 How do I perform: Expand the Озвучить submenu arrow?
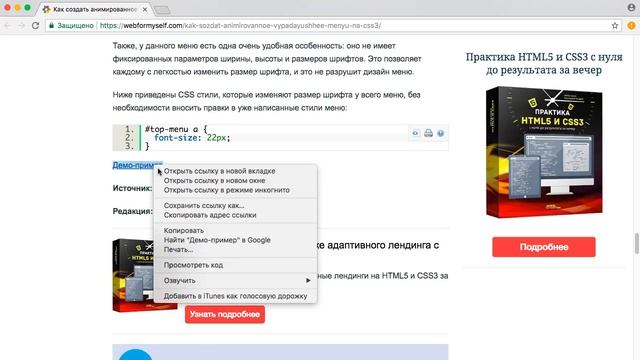point(308,280)
